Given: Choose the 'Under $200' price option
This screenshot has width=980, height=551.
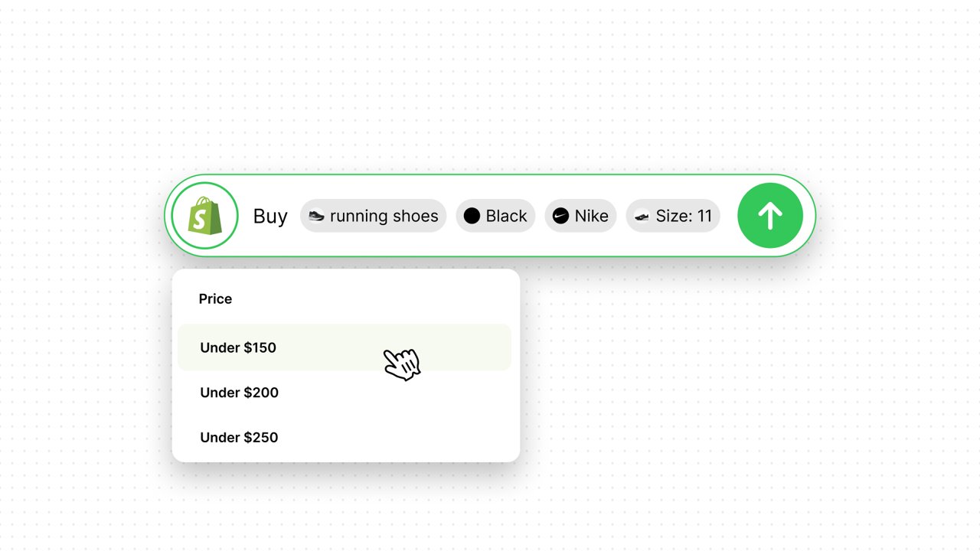Looking at the screenshot, I should coord(239,393).
